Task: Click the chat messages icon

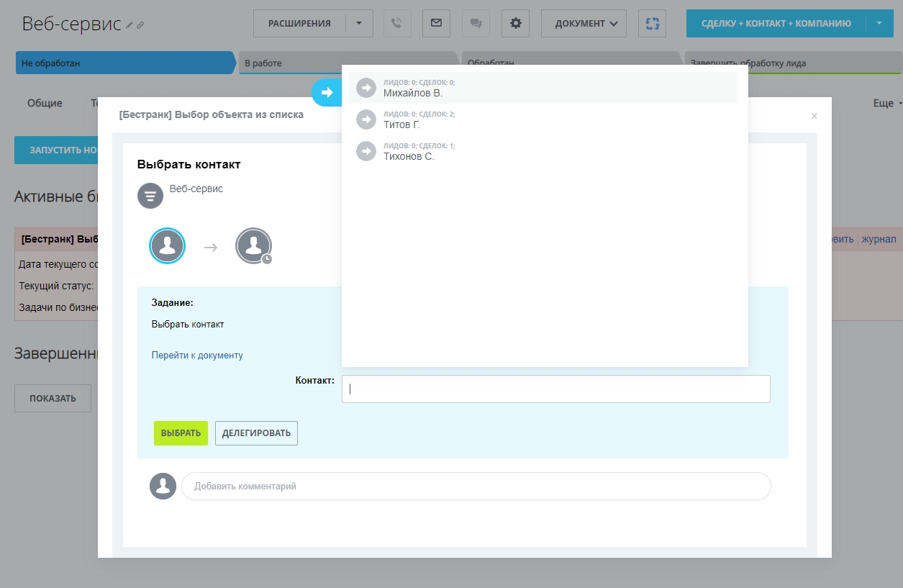Action: point(476,23)
